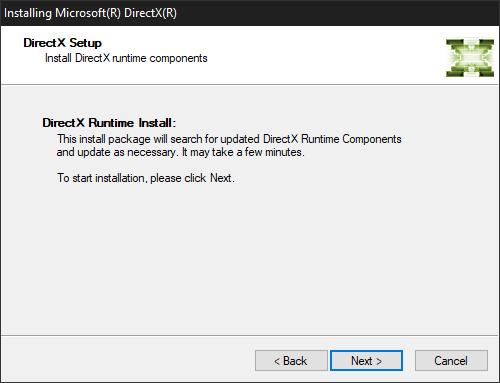500x383 pixels.
Task: Click the DirectX Runtime Install: bold label
Action: point(109,123)
